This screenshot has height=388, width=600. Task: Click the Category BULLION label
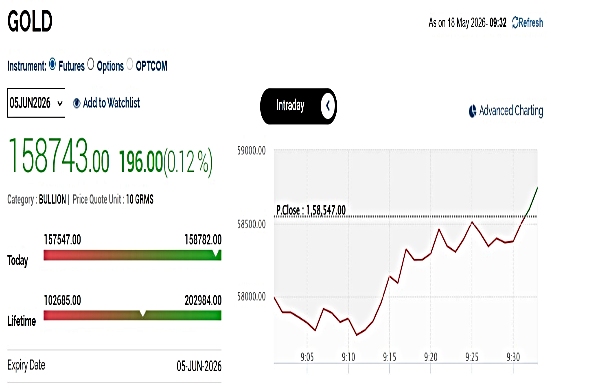[x=37, y=200]
